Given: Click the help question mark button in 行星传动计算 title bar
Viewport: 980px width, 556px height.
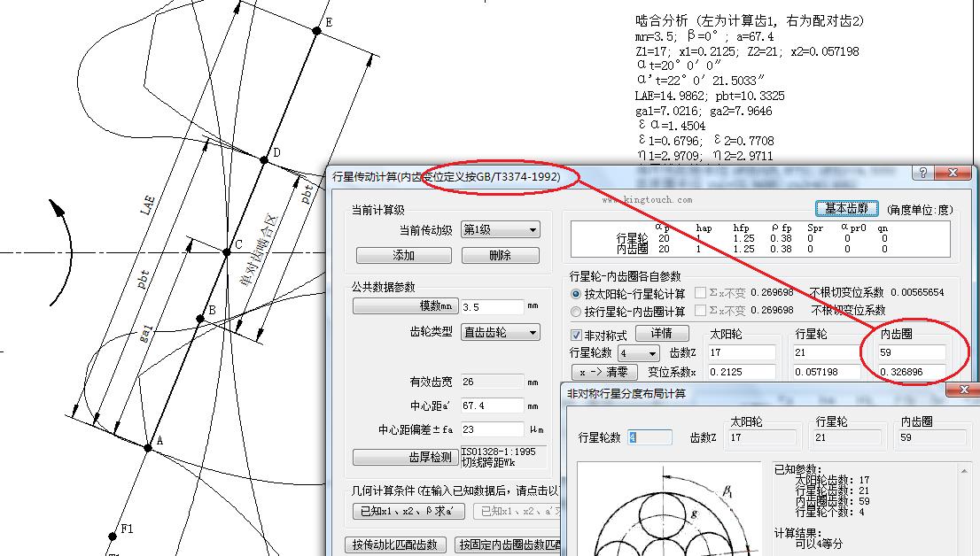Looking at the screenshot, I should click(923, 173).
